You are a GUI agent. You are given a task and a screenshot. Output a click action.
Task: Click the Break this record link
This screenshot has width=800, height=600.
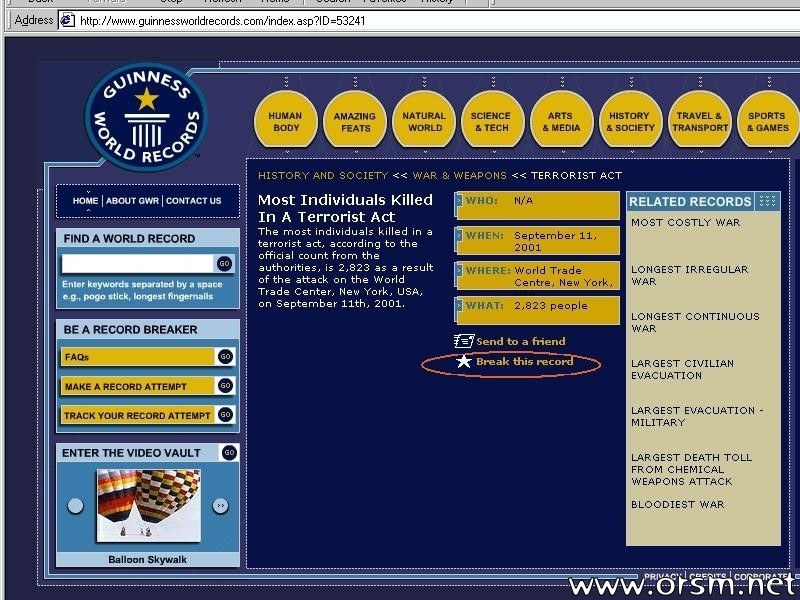524,362
